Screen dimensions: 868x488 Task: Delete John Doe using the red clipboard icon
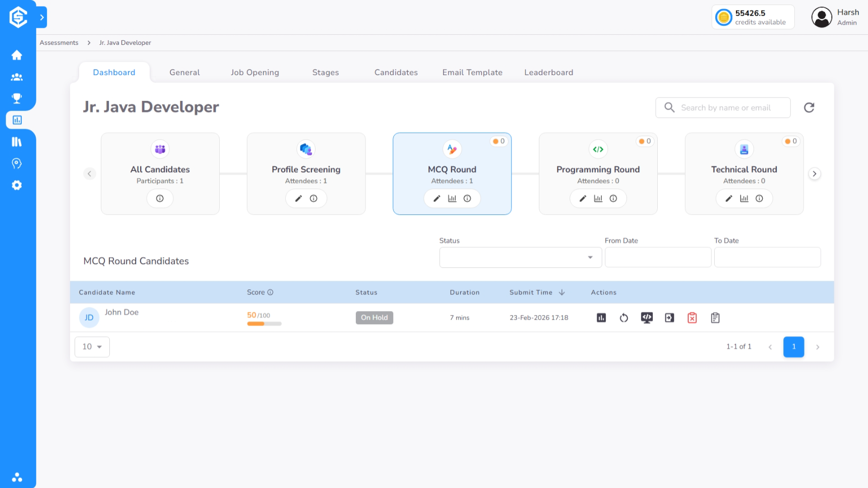coord(692,318)
